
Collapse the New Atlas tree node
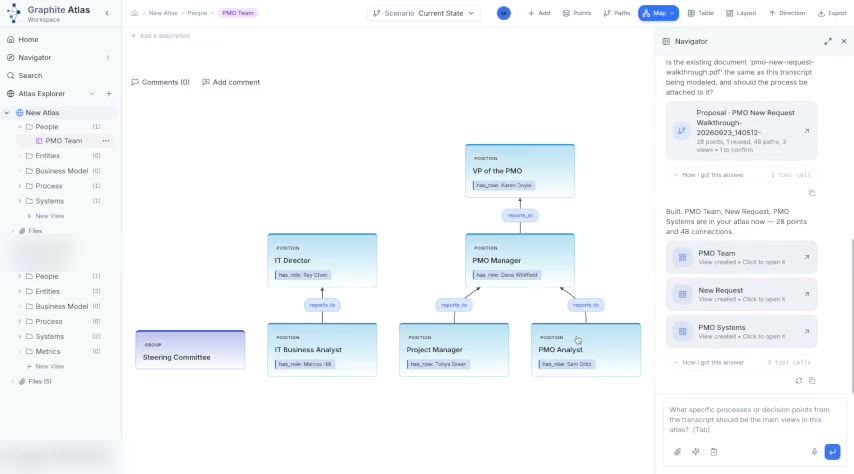[x=7, y=113]
